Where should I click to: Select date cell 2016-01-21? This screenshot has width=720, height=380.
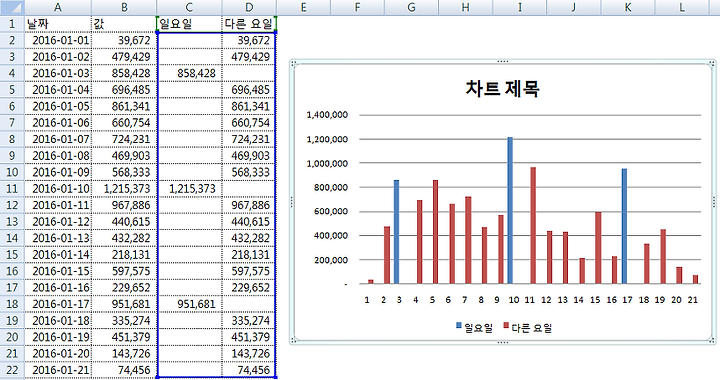point(58,370)
